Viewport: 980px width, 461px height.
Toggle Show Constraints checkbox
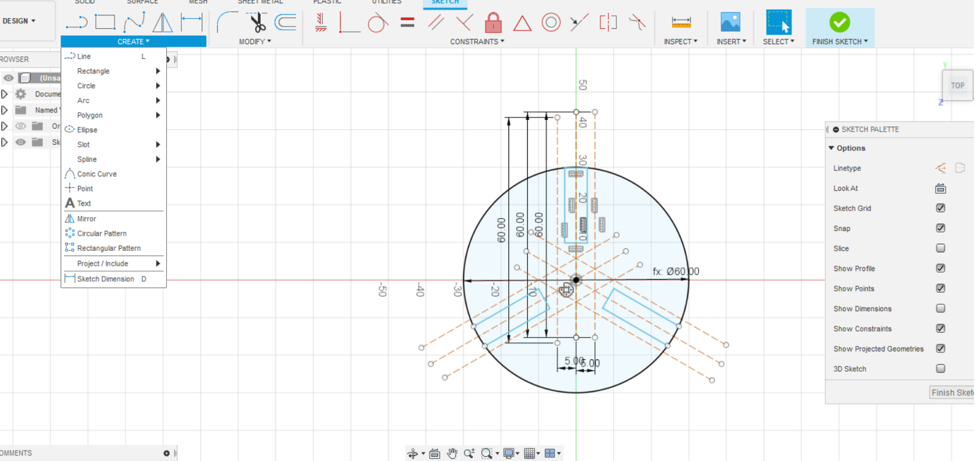(x=941, y=329)
